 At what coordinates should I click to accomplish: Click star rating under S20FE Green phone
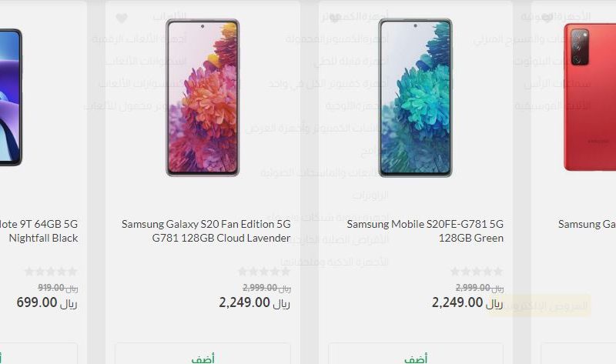coord(477,272)
